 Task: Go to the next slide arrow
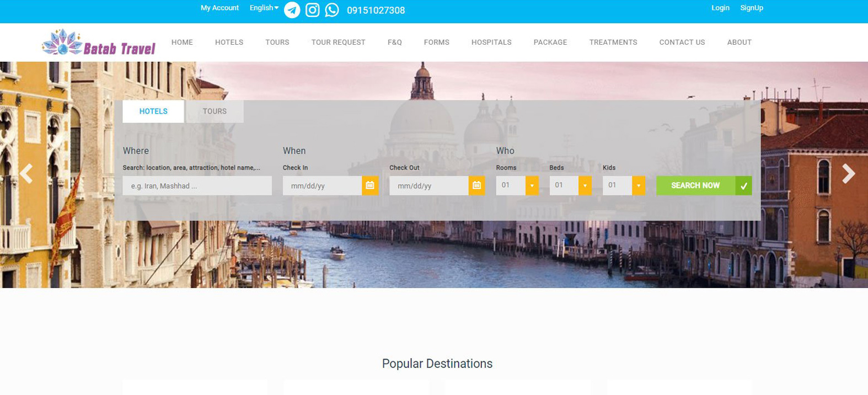848,174
